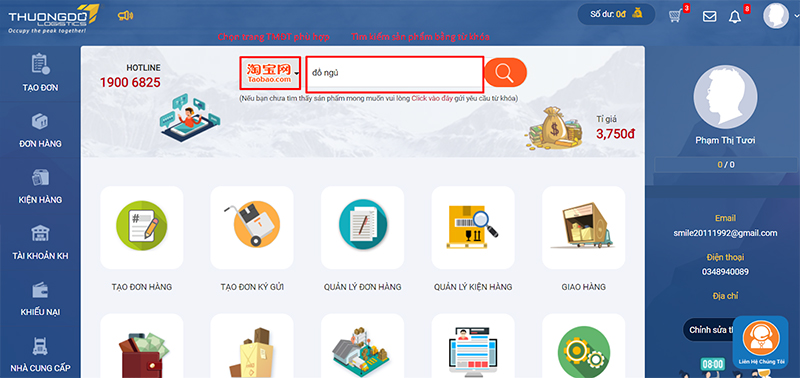Open the bell notifications icon
This screenshot has height=378, width=800.
pyautogui.click(x=735, y=17)
